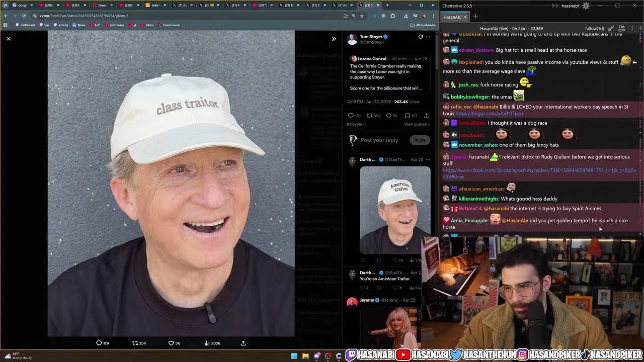Go back in the browser
The height and width of the screenshot is (362, 644).
(x=6, y=16)
